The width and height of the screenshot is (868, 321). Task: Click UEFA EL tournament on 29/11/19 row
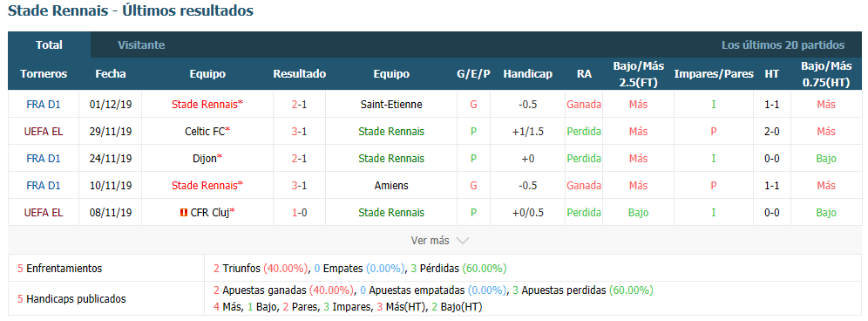pos(44,132)
